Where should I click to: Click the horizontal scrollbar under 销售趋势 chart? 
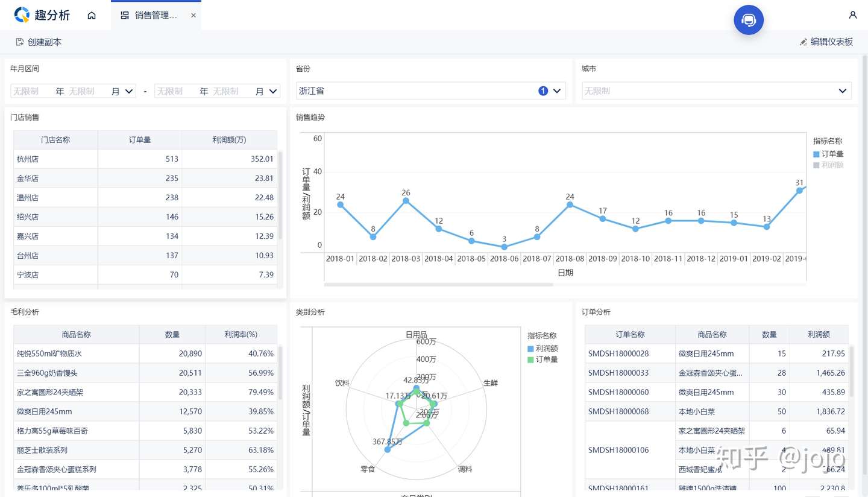pyautogui.click(x=438, y=284)
